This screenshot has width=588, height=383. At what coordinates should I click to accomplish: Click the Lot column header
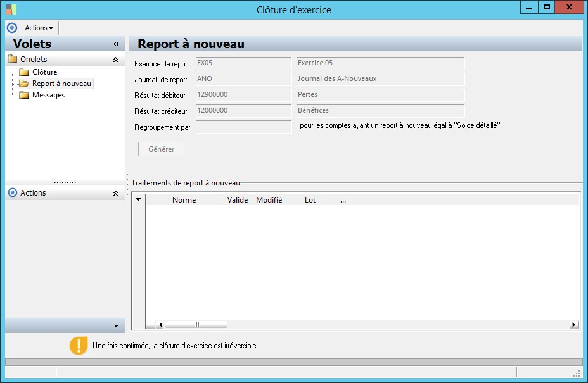[x=310, y=200]
